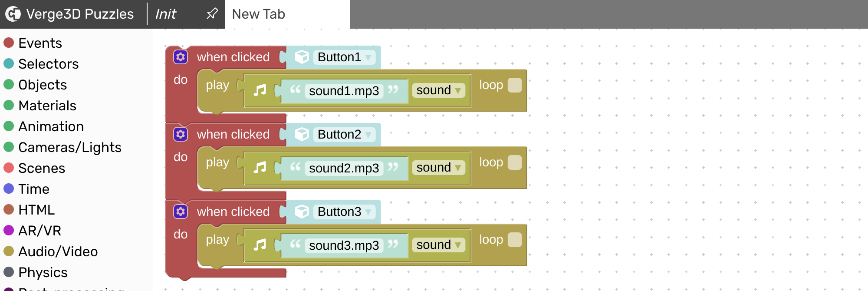Click the music note icon beside sound3.mp3
Image resolution: width=868 pixels, height=291 pixels.
[x=260, y=245]
